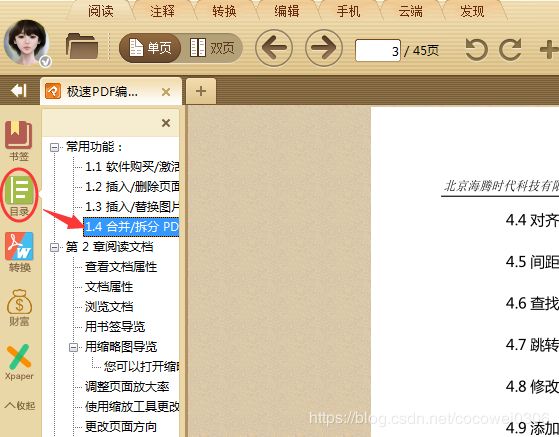Select outline item 1.4 合并/拆分 PDF
This screenshot has height=437, width=559.
pyautogui.click(x=131, y=227)
